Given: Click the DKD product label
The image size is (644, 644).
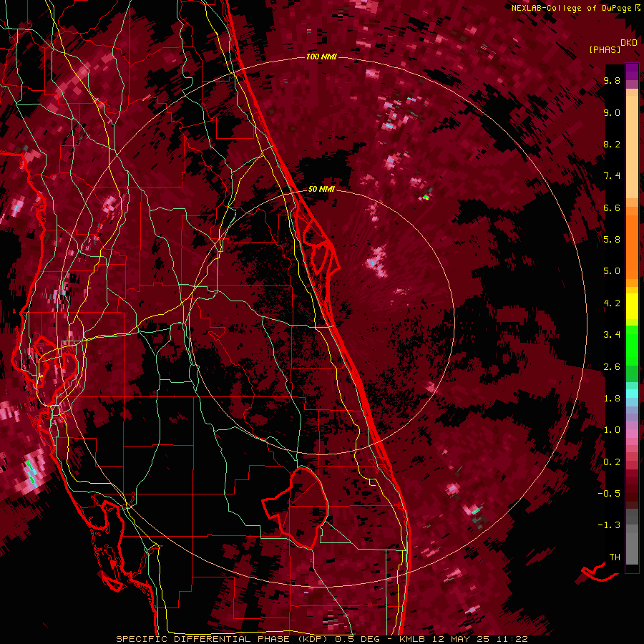Looking at the screenshot, I should click(629, 43).
